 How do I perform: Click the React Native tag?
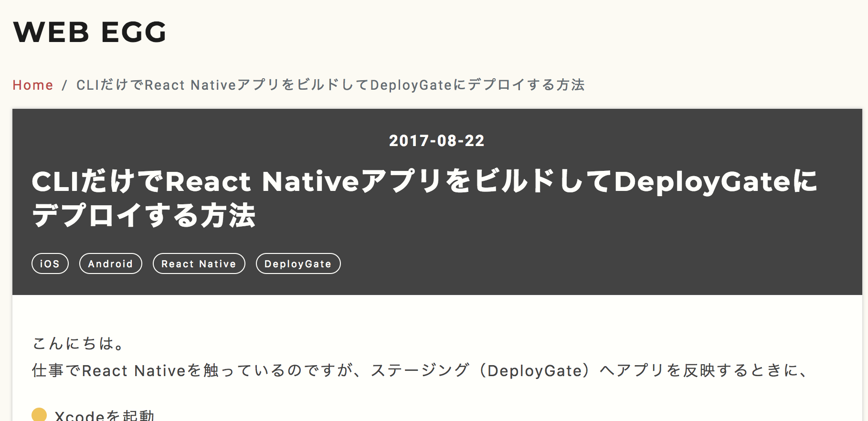pos(199,263)
